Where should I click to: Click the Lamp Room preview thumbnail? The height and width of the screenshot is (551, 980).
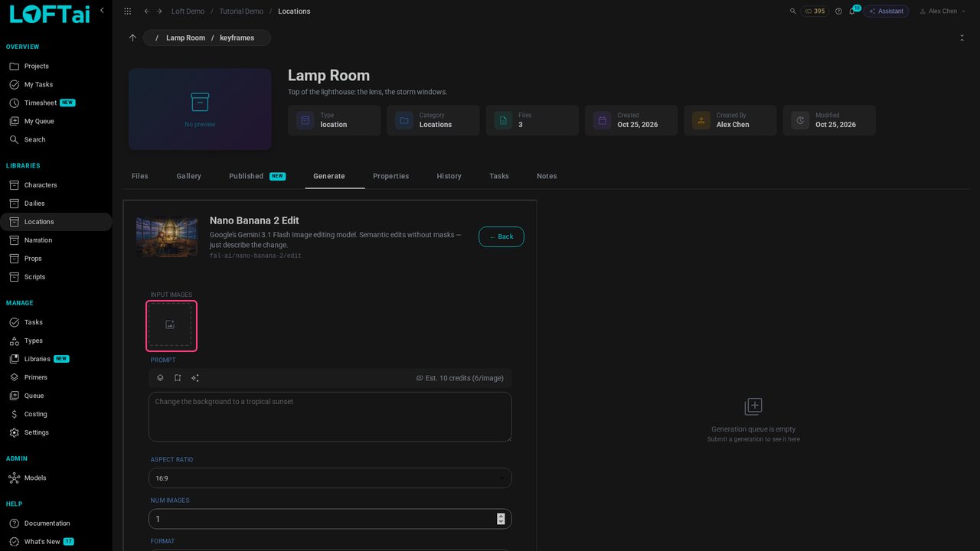point(200,109)
